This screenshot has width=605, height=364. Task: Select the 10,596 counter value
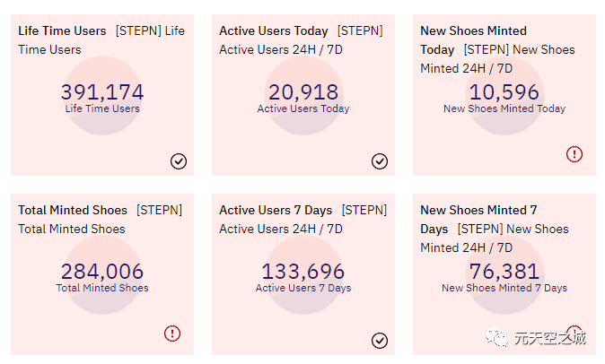pyautogui.click(x=504, y=92)
